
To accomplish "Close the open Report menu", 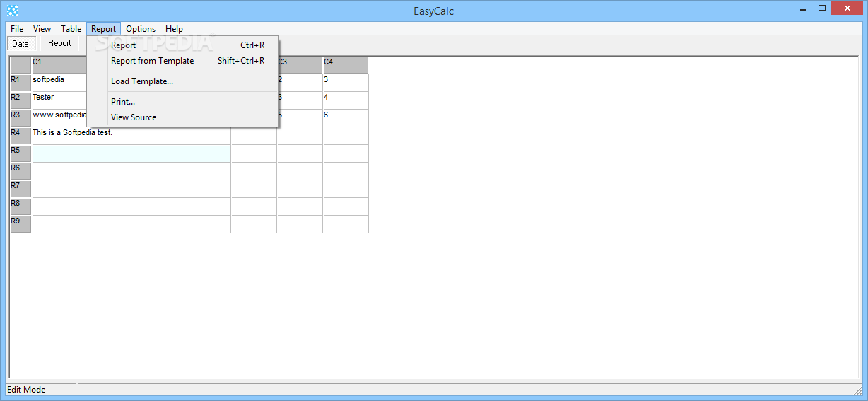I will (x=103, y=29).
